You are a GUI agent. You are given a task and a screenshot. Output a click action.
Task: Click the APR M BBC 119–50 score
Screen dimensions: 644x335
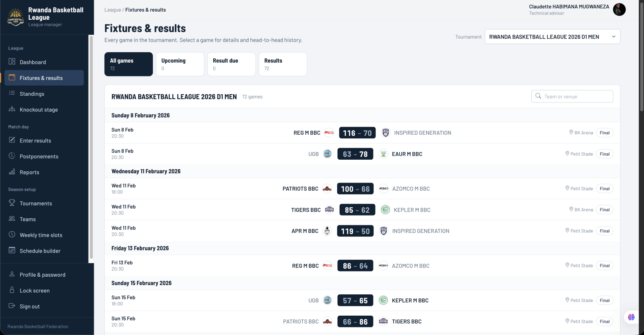click(x=355, y=231)
